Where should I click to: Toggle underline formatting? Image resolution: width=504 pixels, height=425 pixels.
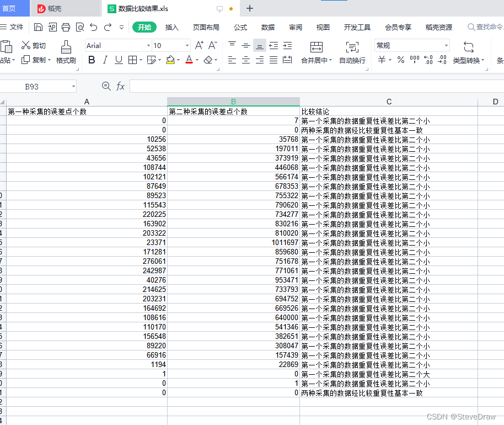(119, 60)
